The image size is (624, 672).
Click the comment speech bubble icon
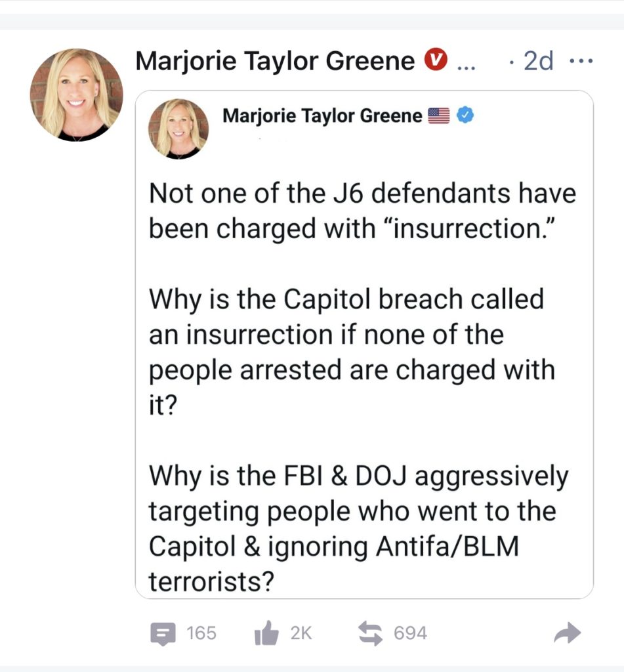tap(162, 633)
